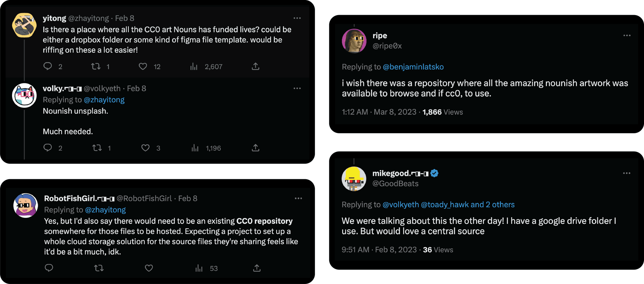644x284 pixels.
Task: Click @zhayitong mention in volky's reply
Action: tap(104, 100)
